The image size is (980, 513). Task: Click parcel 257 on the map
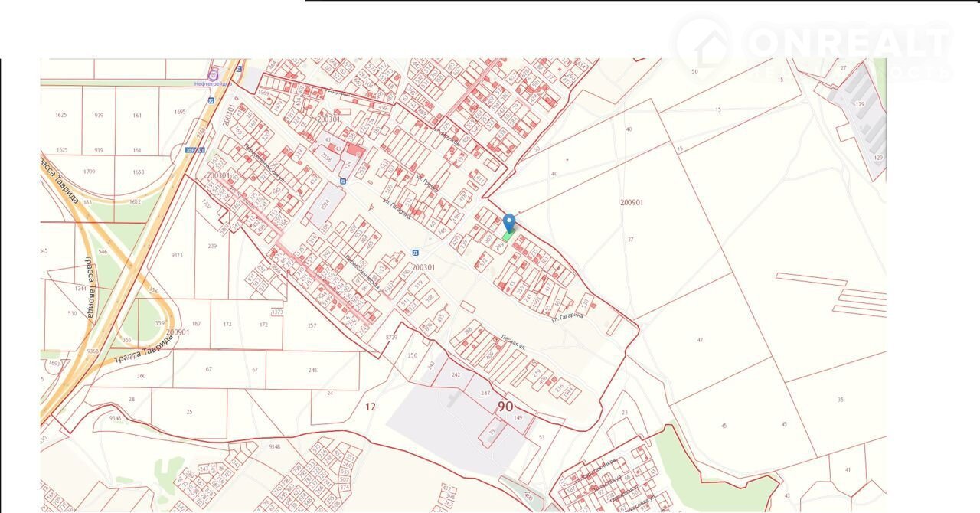(x=312, y=326)
